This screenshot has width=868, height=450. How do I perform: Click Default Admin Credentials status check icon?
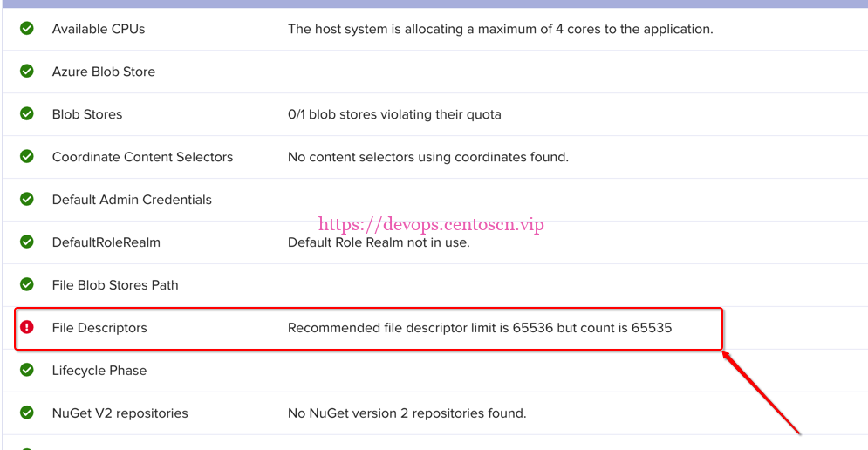click(x=27, y=200)
